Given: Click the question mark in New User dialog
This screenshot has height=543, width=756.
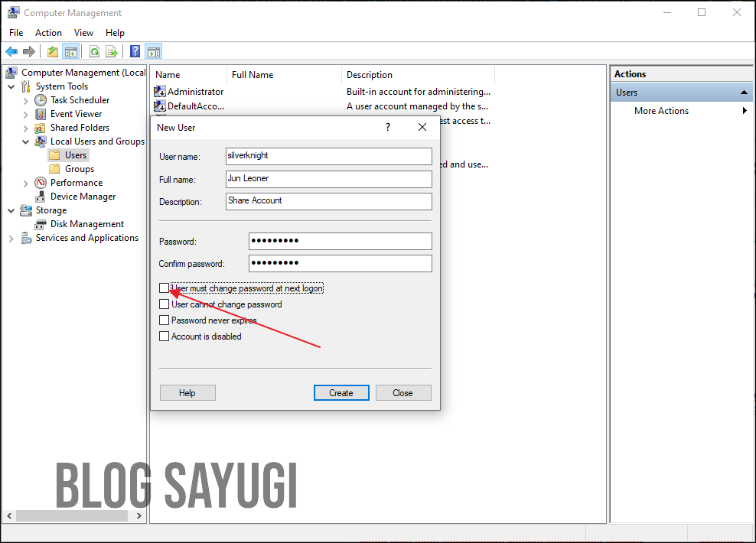Looking at the screenshot, I should point(388,127).
